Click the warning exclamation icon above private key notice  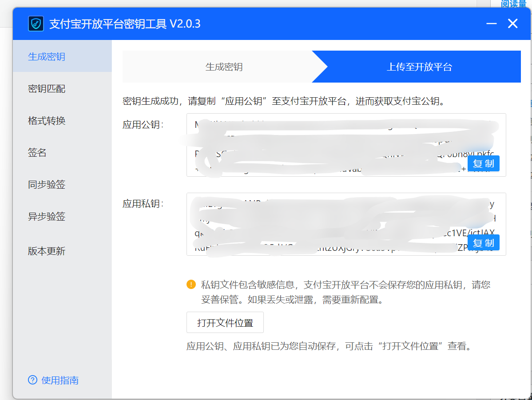(x=191, y=285)
